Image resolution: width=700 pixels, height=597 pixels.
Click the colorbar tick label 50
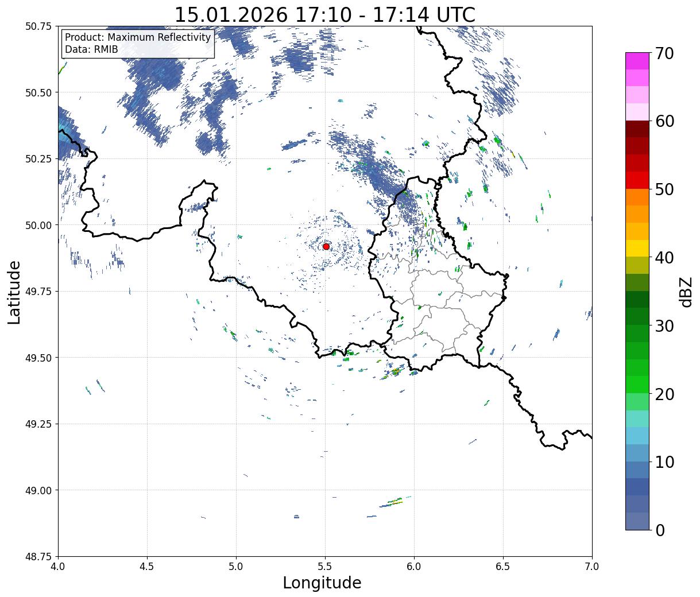(x=665, y=189)
